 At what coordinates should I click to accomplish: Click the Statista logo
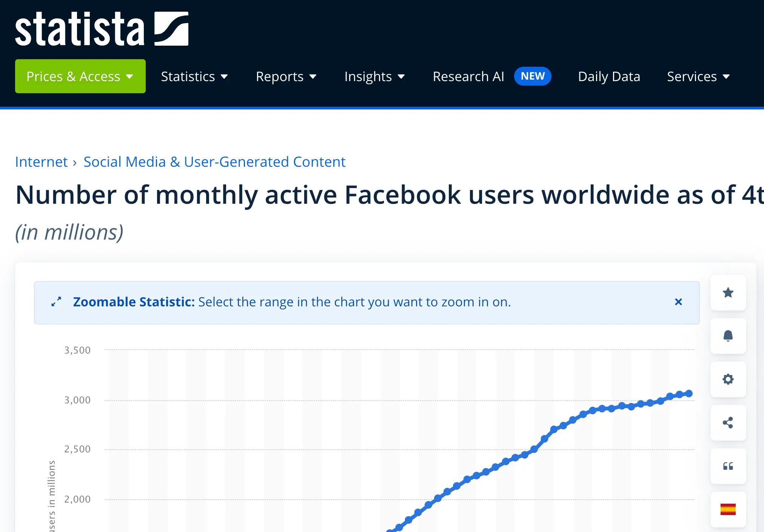pos(102,29)
